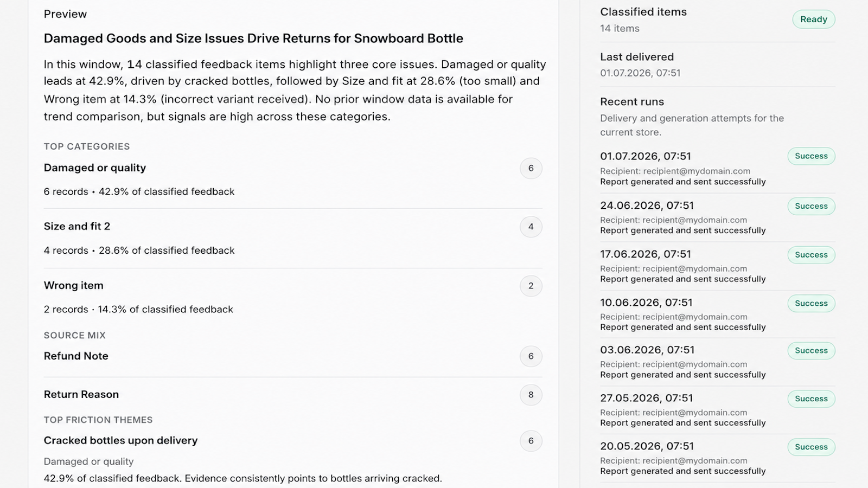Open the 01.07.2026 run Success badge
Viewport: 868px width, 488px height.
coord(811,156)
